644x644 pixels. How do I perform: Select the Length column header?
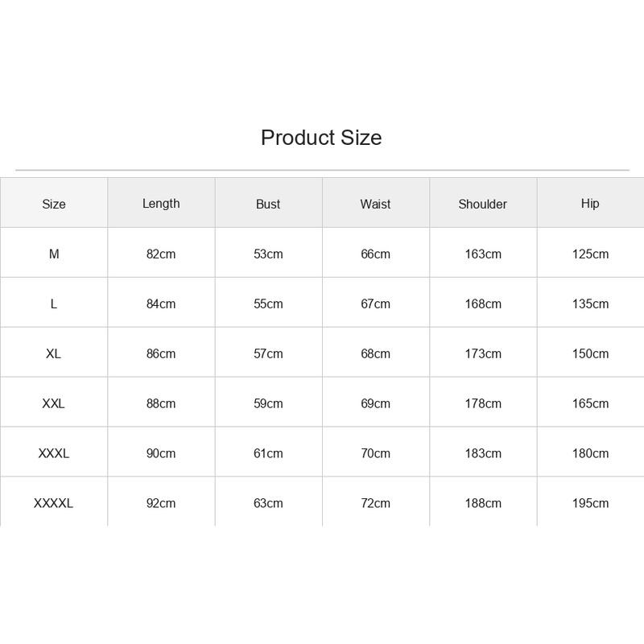(x=161, y=204)
